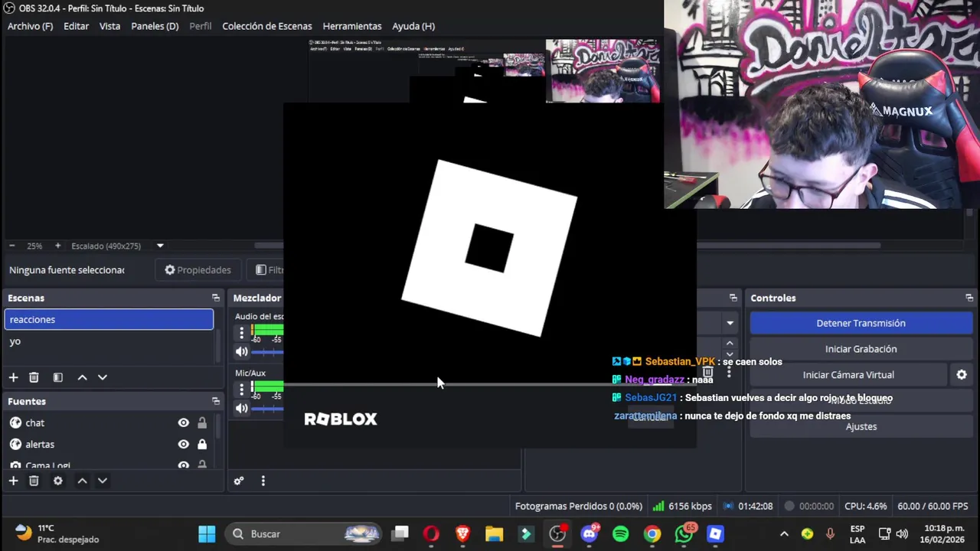Click Detener Transmisión button
Viewport: 980px width, 551px height.
pyautogui.click(x=861, y=323)
